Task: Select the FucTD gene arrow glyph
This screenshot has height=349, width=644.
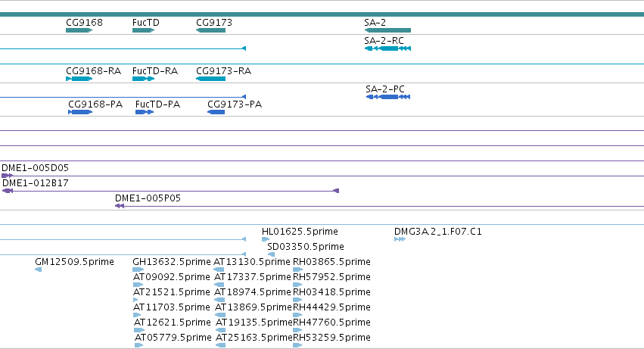Action: pos(143,30)
